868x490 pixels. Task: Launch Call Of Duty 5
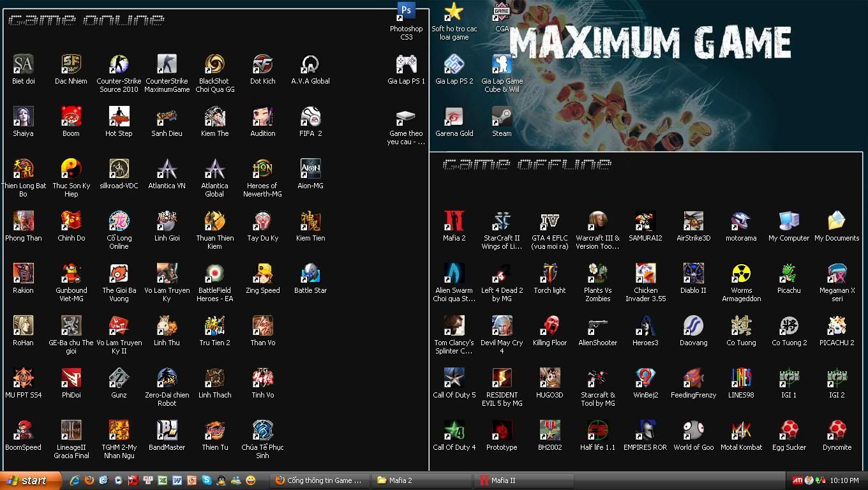(454, 378)
